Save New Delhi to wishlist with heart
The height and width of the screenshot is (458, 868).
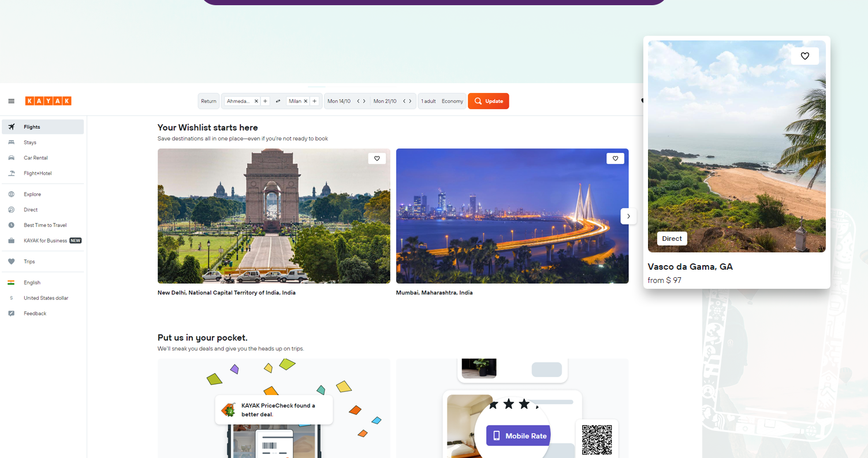pyautogui.click(x=377, y=158)
